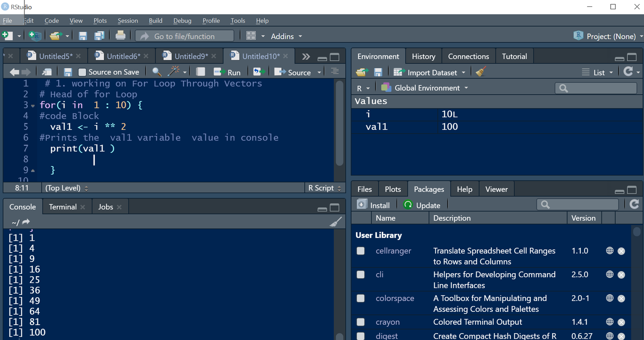Click the code tools magic wand
This screenshot has height=340, width=644.
(x=173, y=71)
